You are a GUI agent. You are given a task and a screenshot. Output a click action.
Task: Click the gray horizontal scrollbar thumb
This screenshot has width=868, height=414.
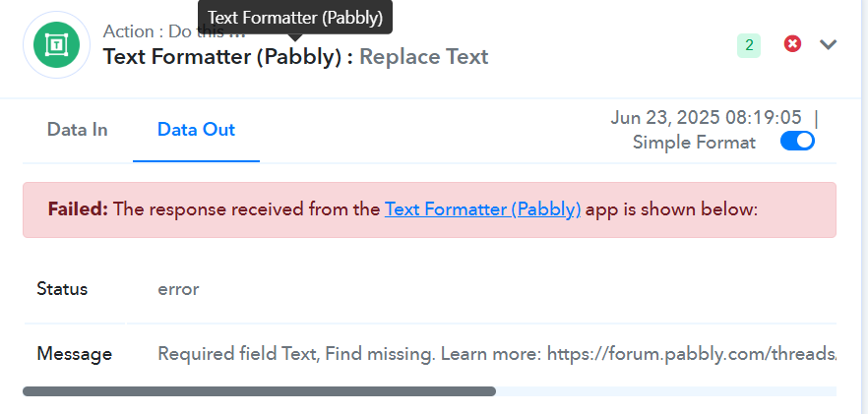pos(259,391)
